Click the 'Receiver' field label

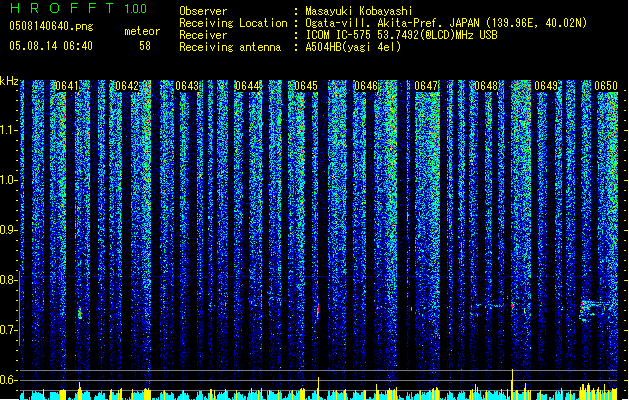click(203, 35)
